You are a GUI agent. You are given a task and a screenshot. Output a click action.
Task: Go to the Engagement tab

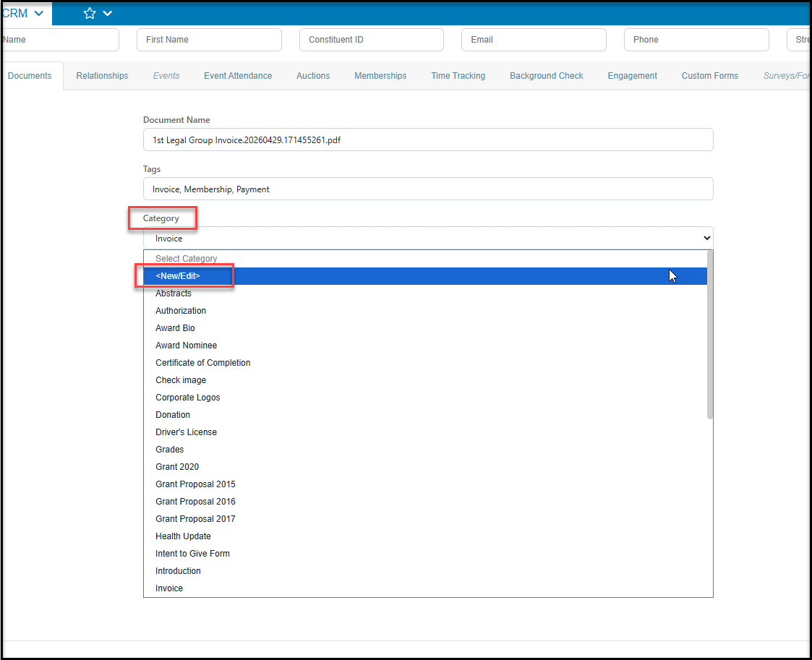point(632,76)
